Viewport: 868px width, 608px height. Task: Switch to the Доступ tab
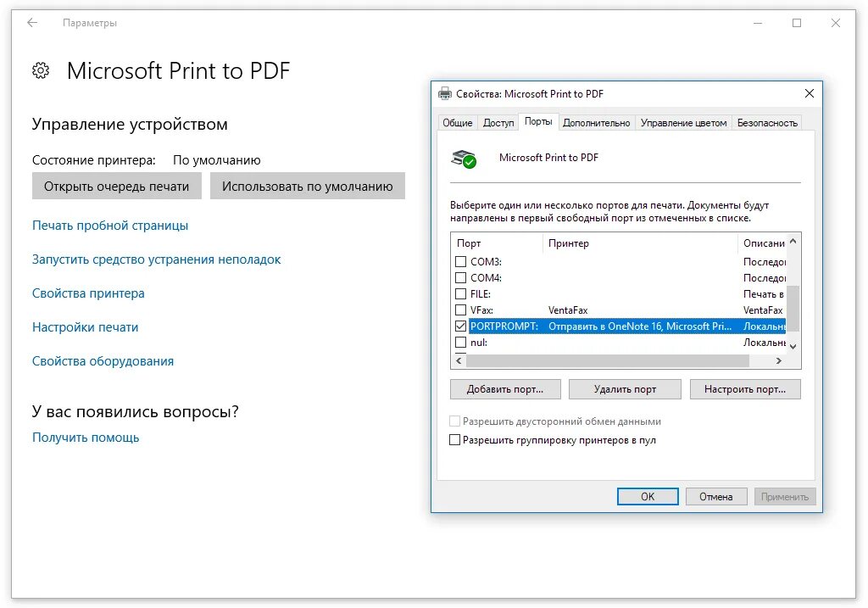click(498, 123)
